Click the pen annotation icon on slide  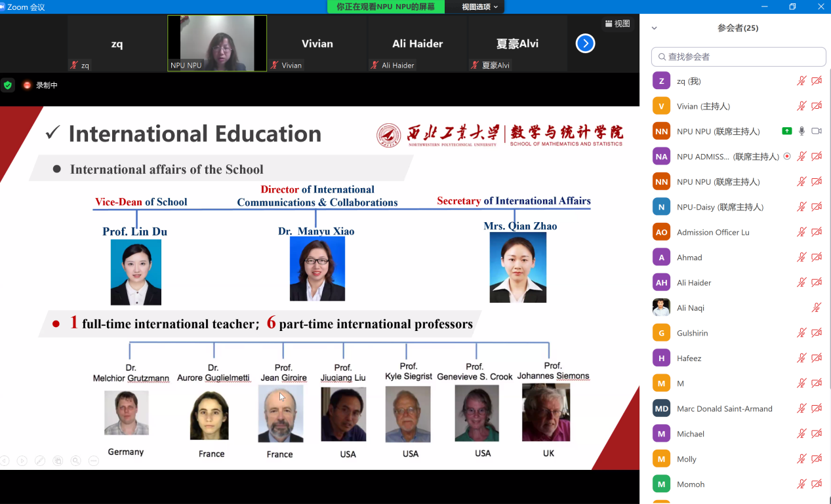40,461
